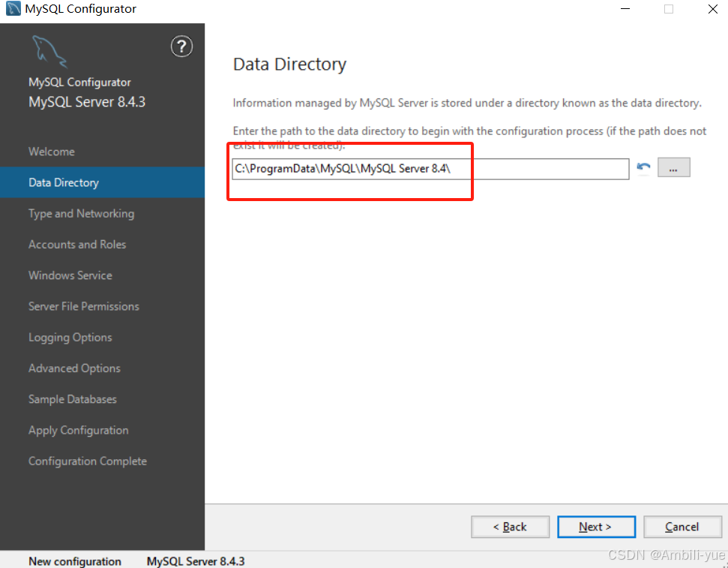Click the Data Directory heading
Screen dimensions: 728x568
(x=289, y=64)
